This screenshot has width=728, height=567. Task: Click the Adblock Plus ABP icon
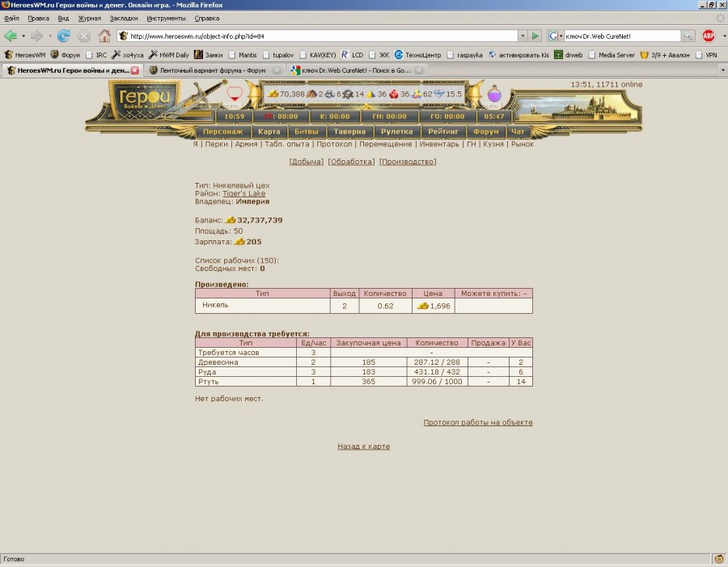click(x=709, y=36)
